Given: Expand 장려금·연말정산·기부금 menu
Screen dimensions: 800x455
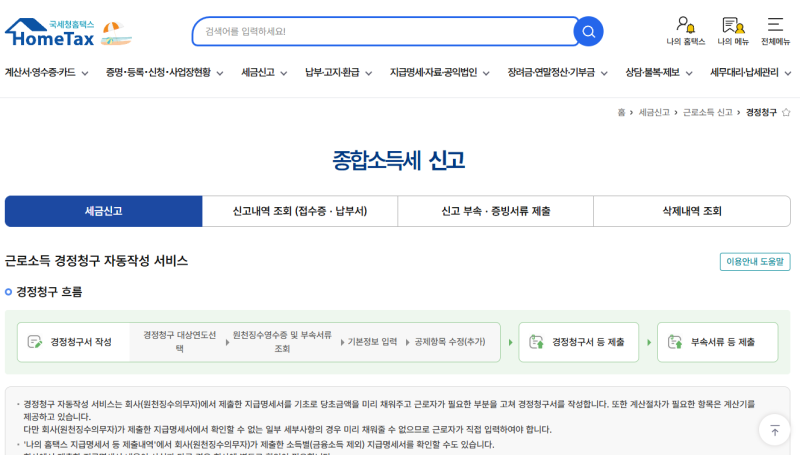Looking at the screenshot, I should click(557, 73).
